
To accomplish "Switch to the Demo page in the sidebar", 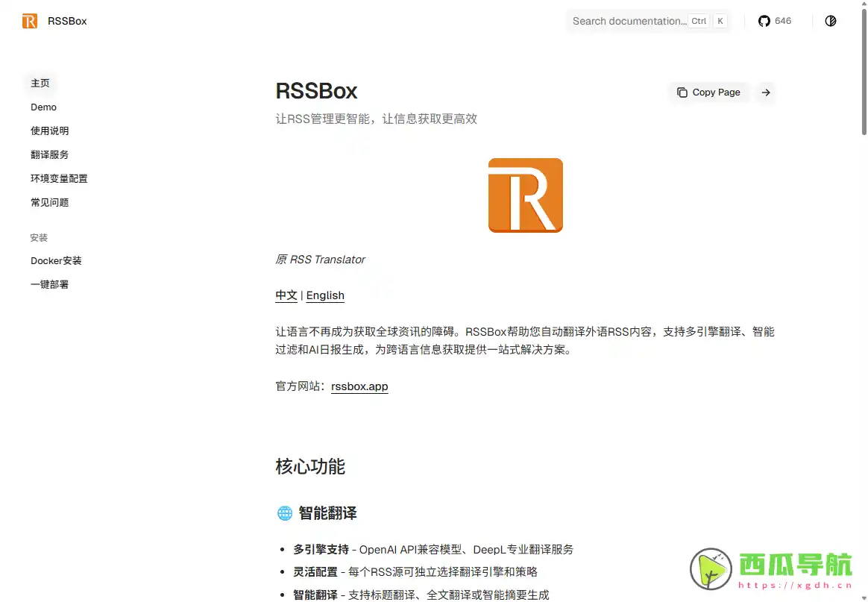I will click(x=43, y=107).
